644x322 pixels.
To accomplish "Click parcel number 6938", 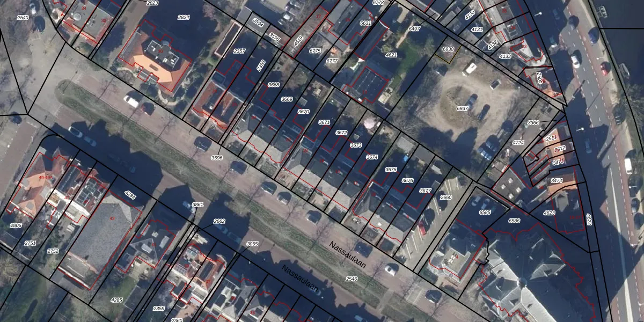I will pyautogui.click(x=448, y=49).
